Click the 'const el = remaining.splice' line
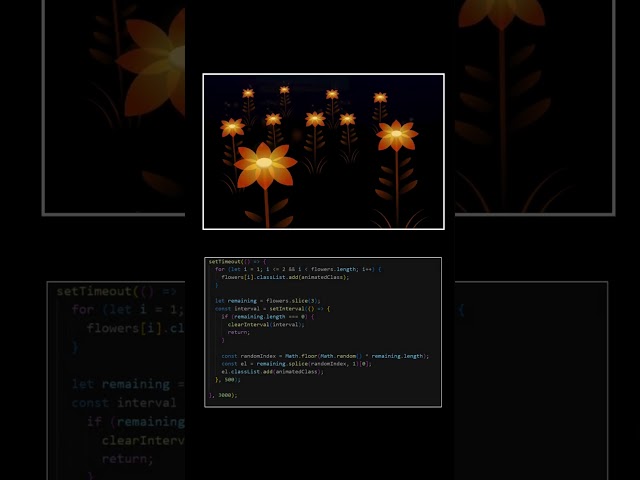Viewport: 640px width, 480px height. (x=296, y=364)
